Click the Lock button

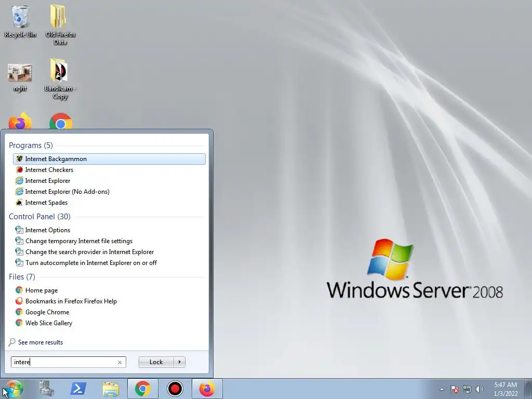[x=156, y=362]
